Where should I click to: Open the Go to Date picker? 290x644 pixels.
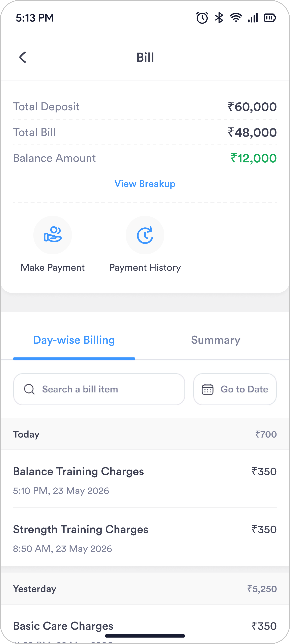(x=235, y=389)
